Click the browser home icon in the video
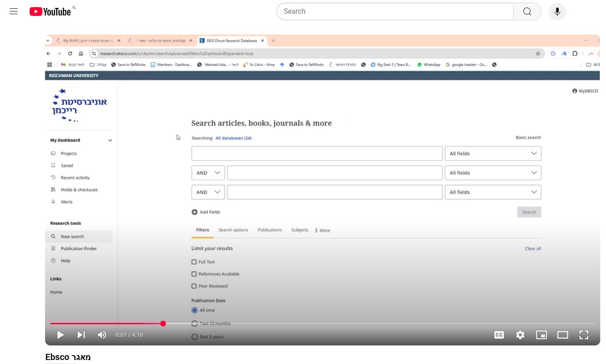 tap(81, 53)
